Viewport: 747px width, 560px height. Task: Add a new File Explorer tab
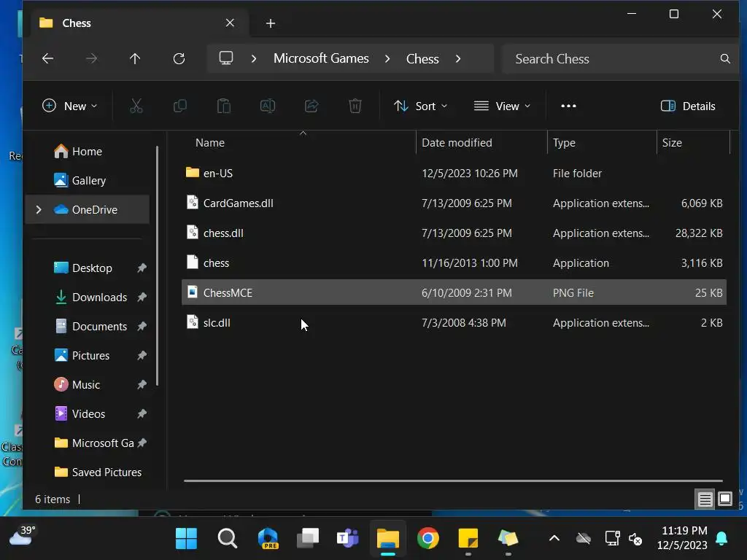[271, 23]
